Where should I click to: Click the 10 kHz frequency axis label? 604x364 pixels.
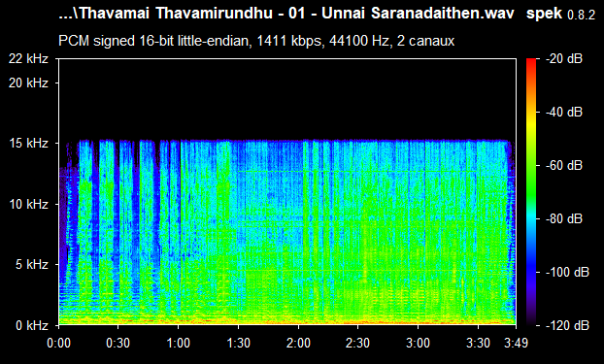28,204
